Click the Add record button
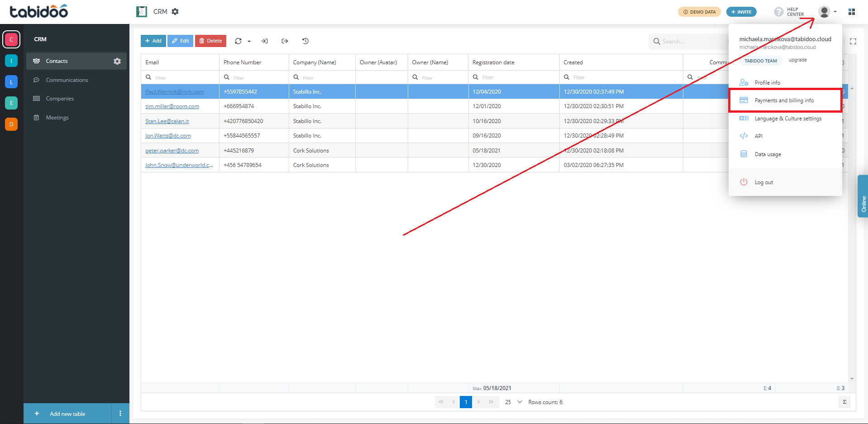Screen dimensions: 868x424 click(153, 41)
